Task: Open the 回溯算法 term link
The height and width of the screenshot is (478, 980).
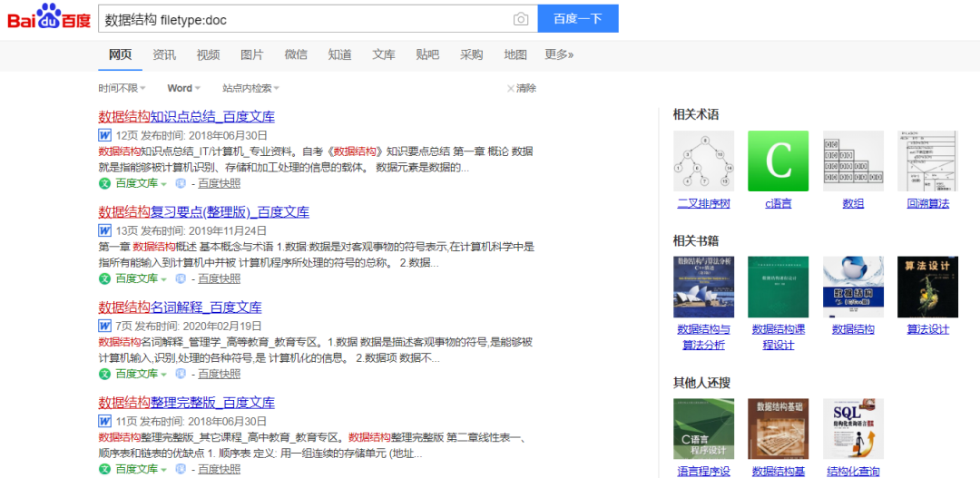Action: (928, 204)
